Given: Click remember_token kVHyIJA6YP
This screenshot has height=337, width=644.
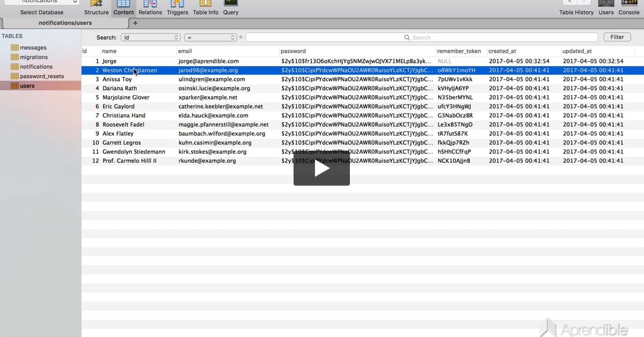Looking at the screenshot, I should point(453,89).
